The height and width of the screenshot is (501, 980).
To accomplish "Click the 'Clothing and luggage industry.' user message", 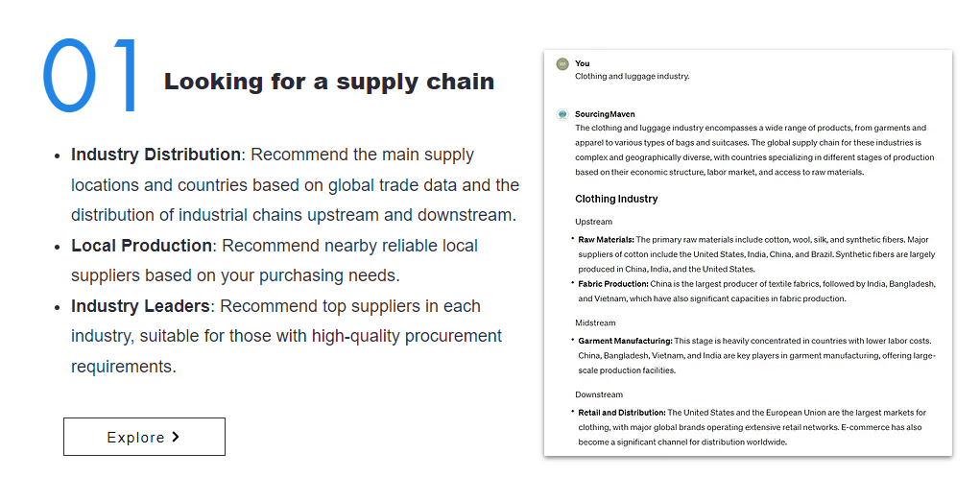I will pos(632,76).
